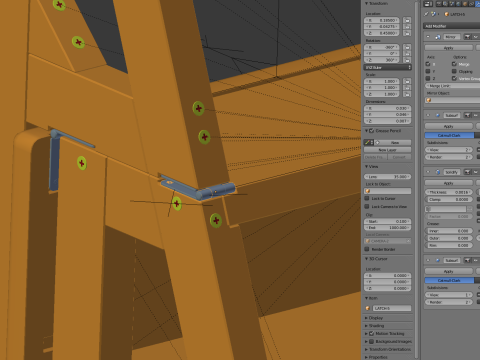Adjust the Lens value field

(x=387, y=177)
